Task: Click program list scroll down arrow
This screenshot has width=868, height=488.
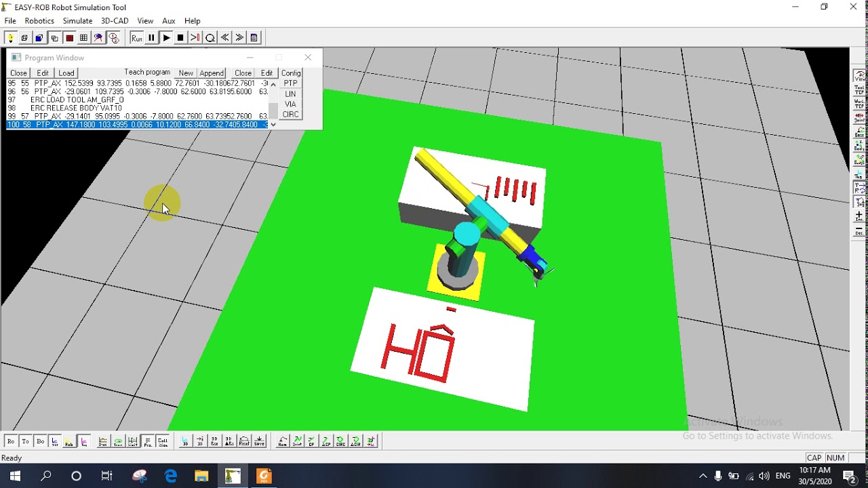Action: coord(273,125)
